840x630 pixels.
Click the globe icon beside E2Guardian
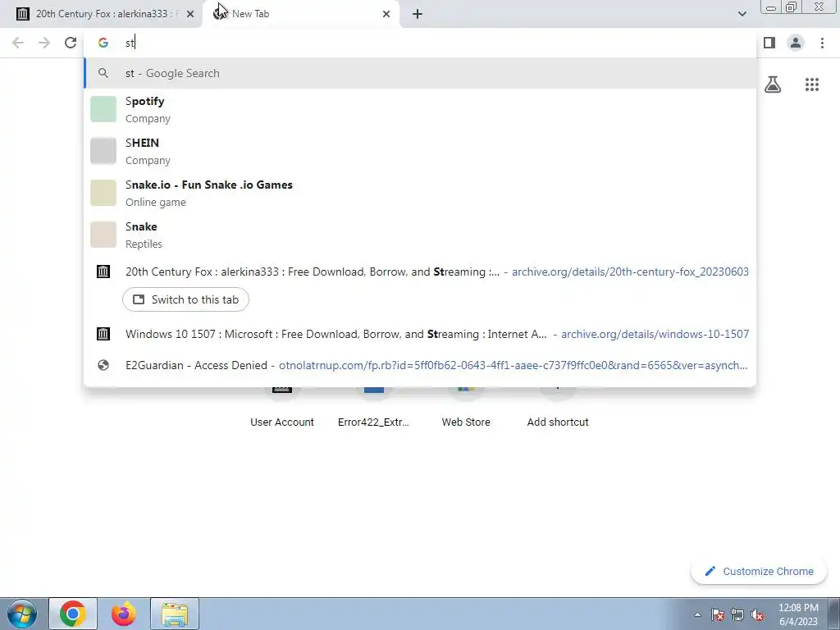pos(103,365)
